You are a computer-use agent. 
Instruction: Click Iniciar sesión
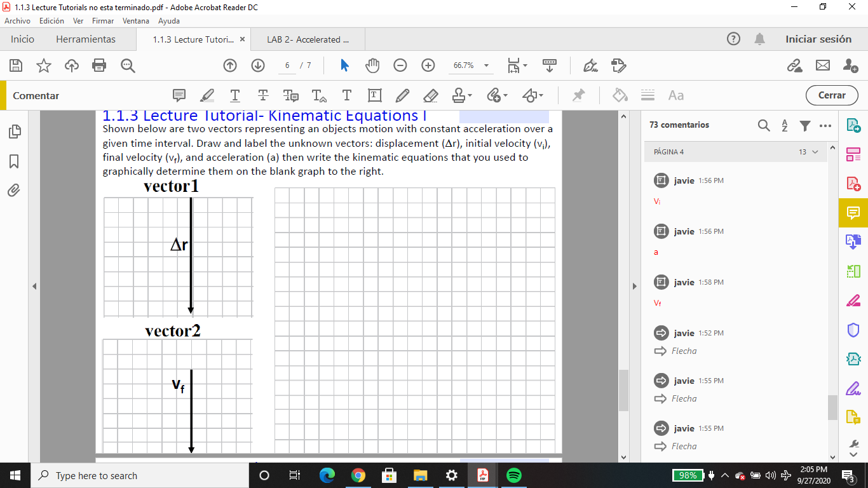[818, 39]
